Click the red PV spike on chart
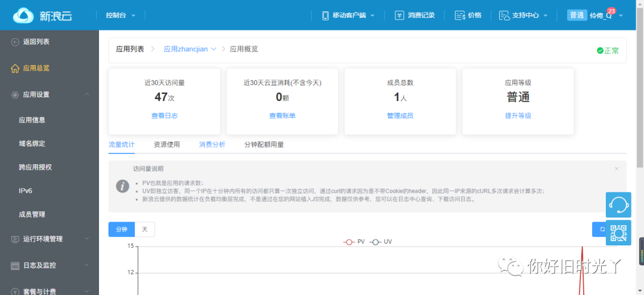This screenshot has height=295, width=644. click(582, 272)
